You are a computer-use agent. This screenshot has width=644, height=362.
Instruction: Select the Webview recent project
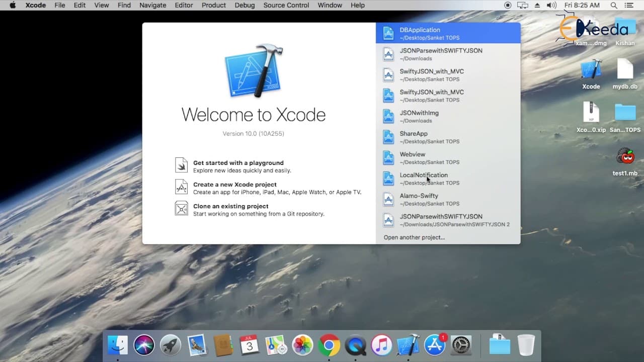(448, 158)
